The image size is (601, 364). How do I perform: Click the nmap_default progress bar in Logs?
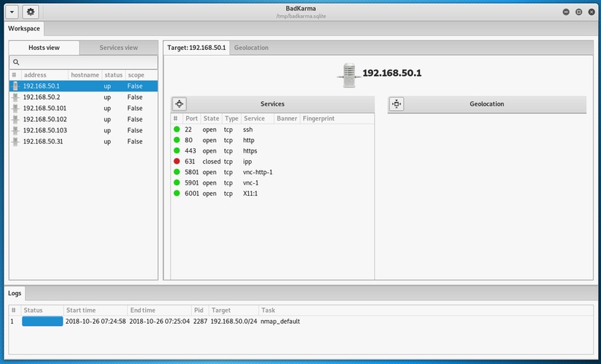pyautogui.click(x=42, y=322)
